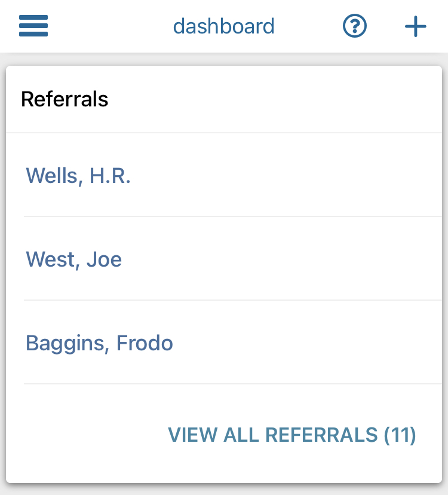Screen dimensions: 448x495
Task: Open the Wells, H.R. referral
Action: click(78, 176)
